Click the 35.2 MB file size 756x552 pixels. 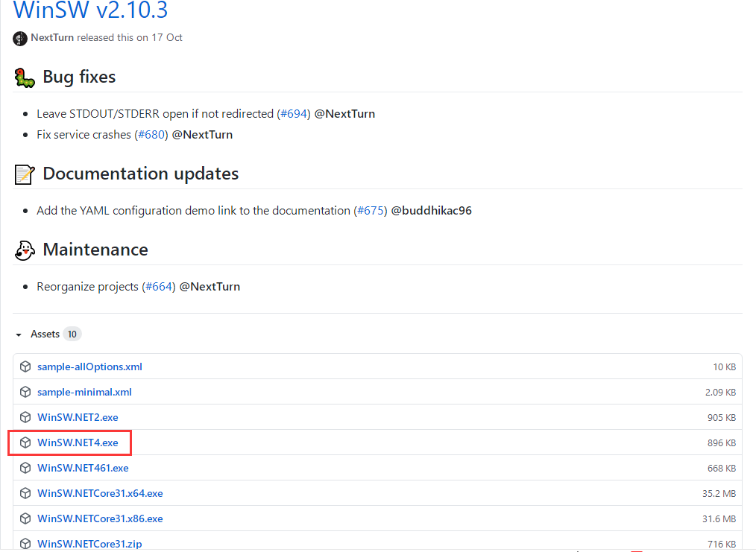coord(719,493)
